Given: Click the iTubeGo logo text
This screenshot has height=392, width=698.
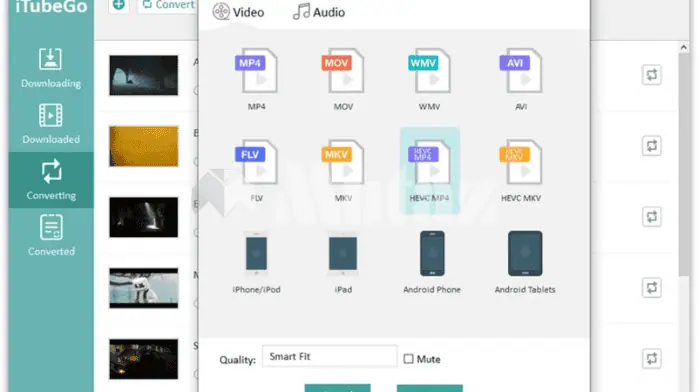Looking at the screenshot, I should (x=51, y=6).
